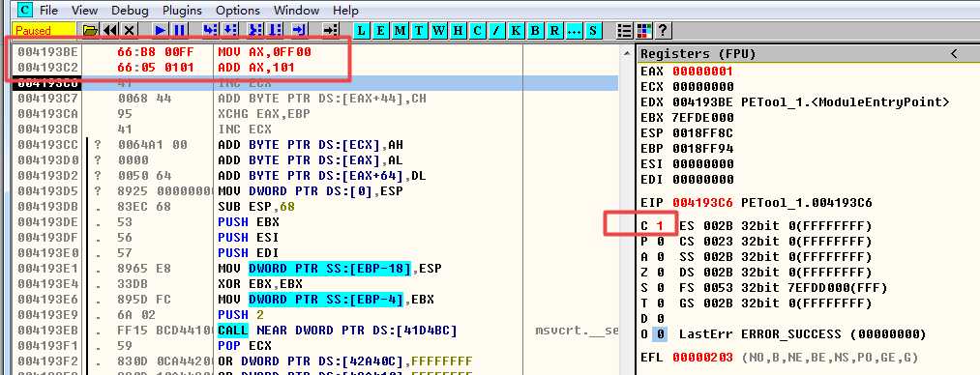Toggle the D direction flag value
This screenshot has height=375, width=980.
(660, 319)
